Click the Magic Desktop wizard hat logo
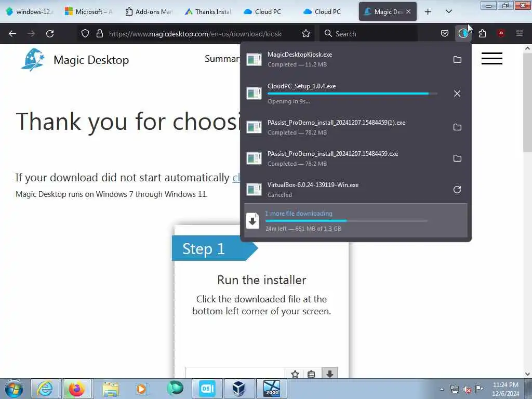The image size is (532, 399). click(x=33, y=60)
